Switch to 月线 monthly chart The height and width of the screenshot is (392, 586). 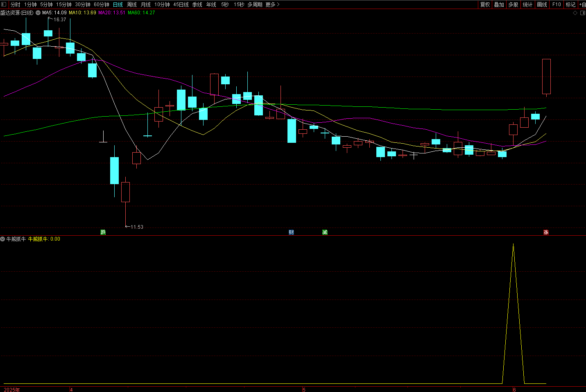pyautogui.click(x=146, y=5)
